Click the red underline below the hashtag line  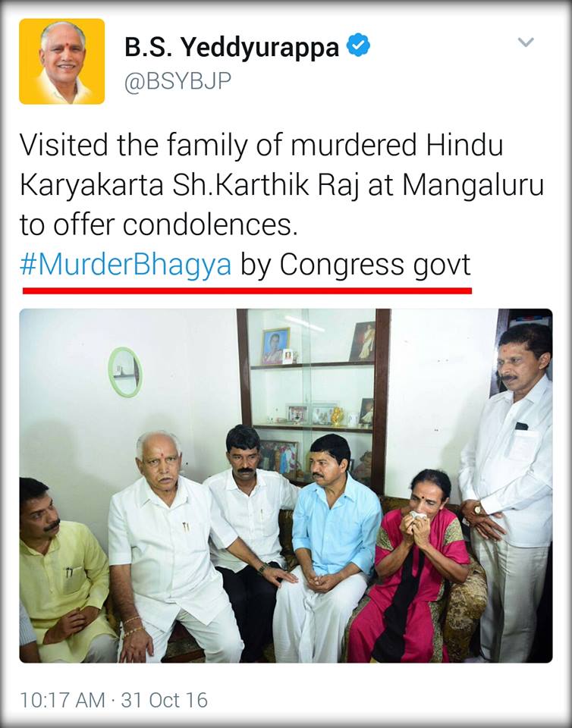coord(247,290)
